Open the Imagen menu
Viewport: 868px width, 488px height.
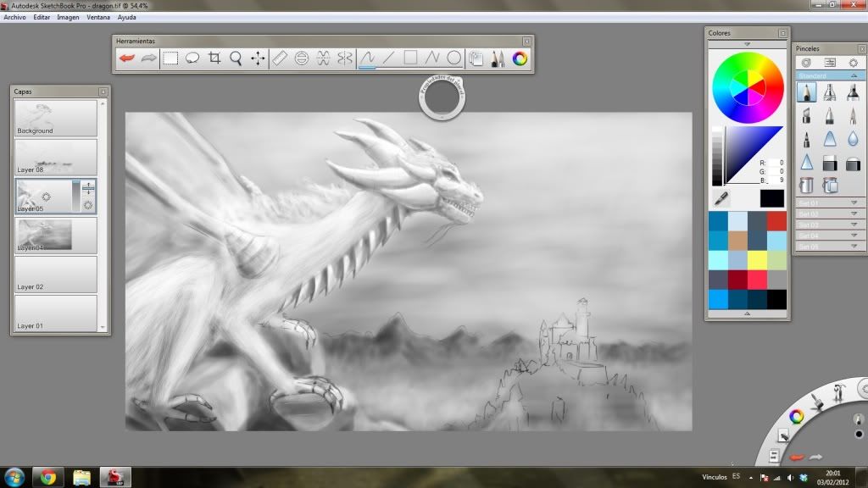(68, 17)
